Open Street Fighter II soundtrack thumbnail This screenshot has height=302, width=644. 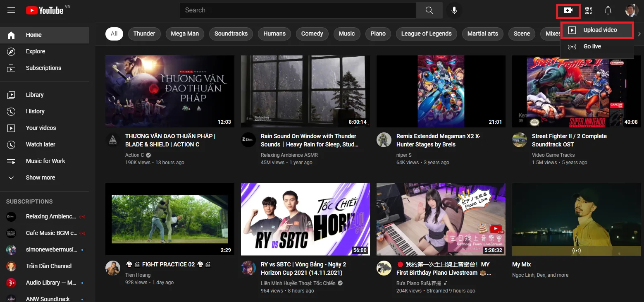pos(577,91)
